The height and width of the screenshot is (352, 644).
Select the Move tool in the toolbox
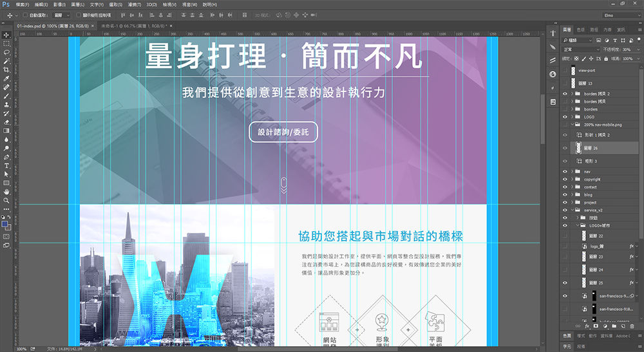coord(6,34)
